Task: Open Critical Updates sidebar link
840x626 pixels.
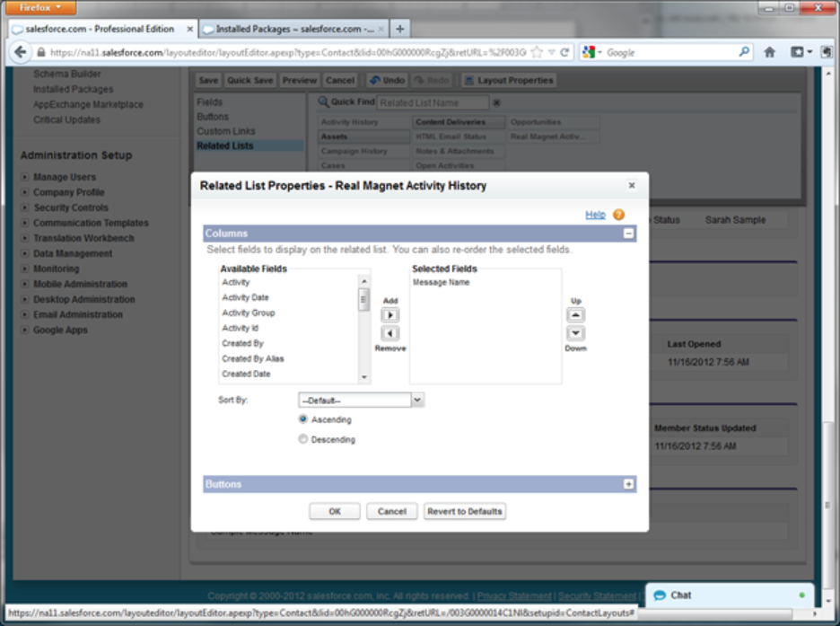Action: point(66,119)
